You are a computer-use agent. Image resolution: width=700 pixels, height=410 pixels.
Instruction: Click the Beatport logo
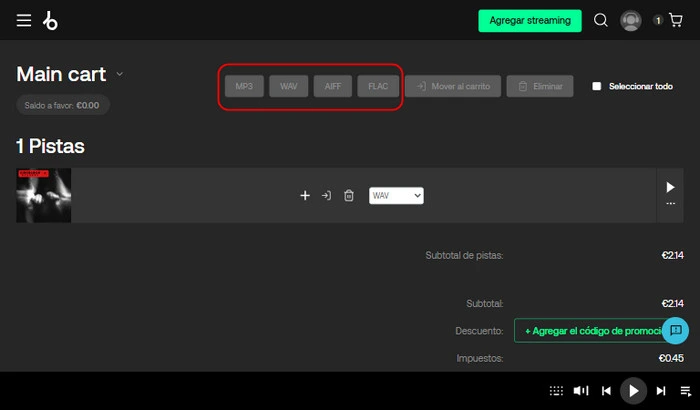coord(50,21)
